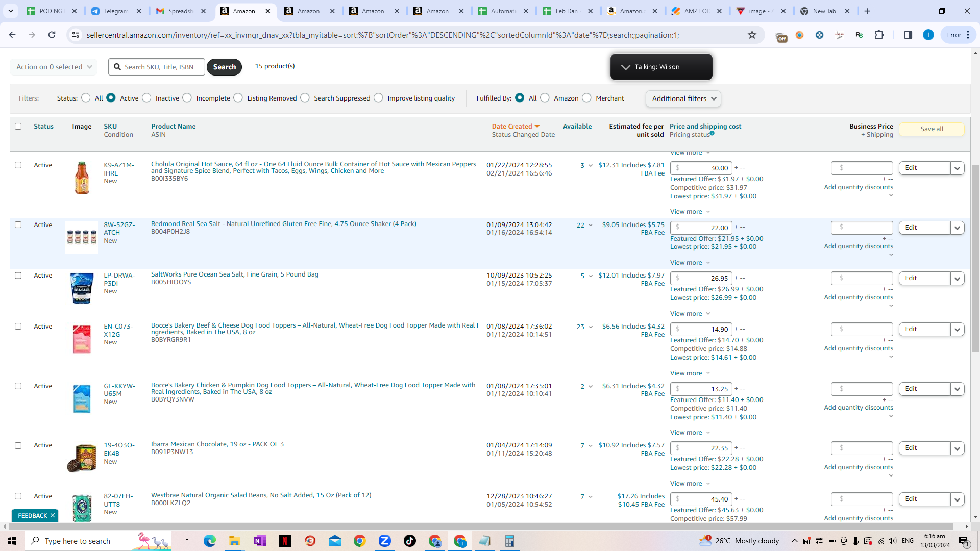The width and height of the screenshot is (980, 551).
Task: Switch to the Spreadsheet Gmail tab
Action: click(x=180, y=11)
